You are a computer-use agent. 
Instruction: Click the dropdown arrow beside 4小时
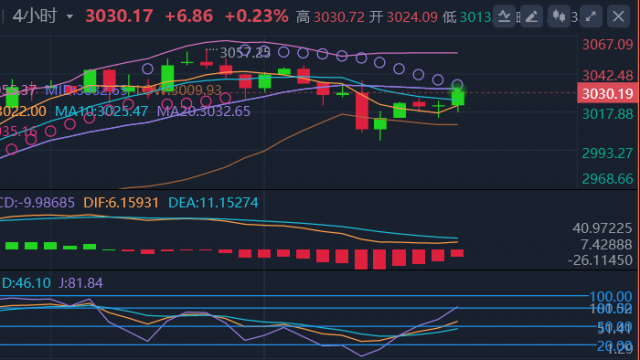point(70,17)
